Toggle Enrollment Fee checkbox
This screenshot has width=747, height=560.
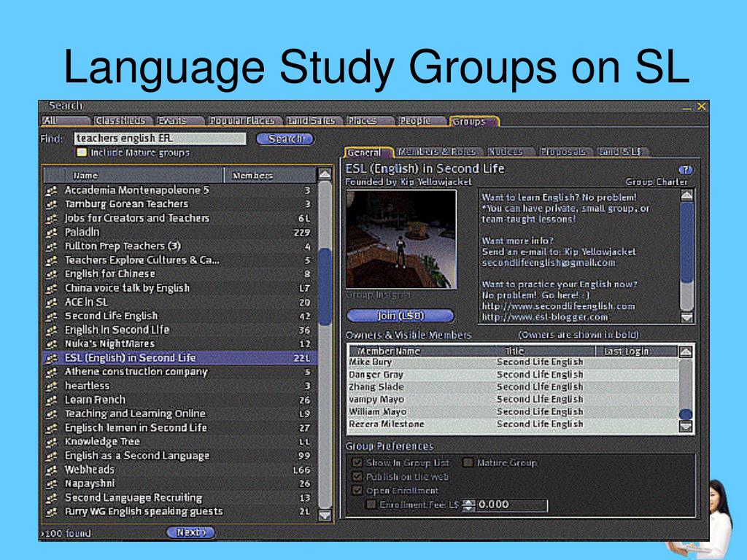pos(371,505)
